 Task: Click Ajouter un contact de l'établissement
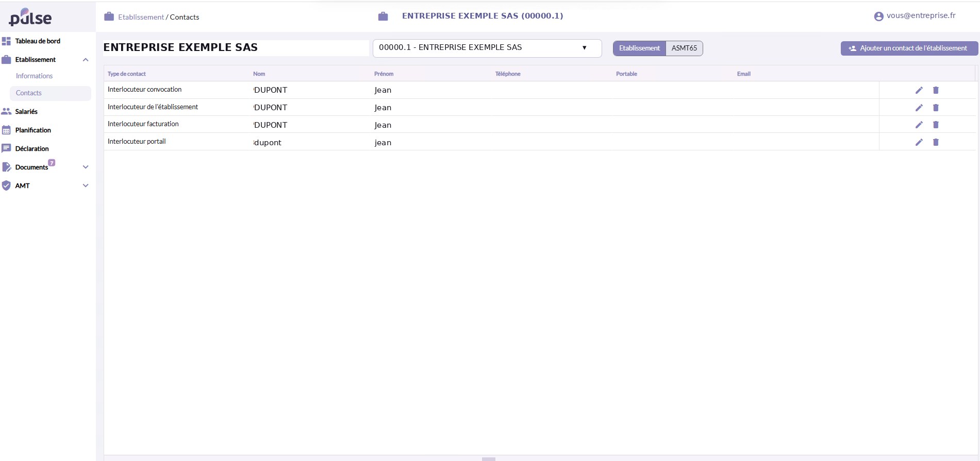click(909, 48)
